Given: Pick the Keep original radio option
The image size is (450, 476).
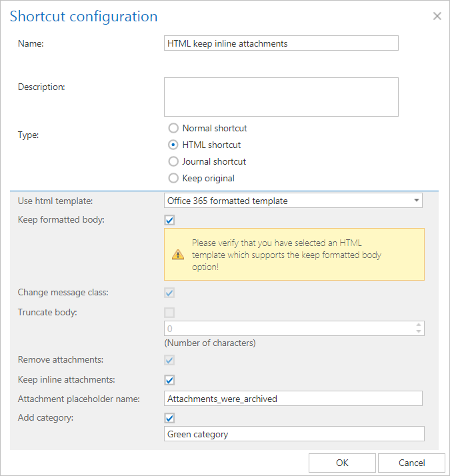Looking at the screenshot, I should point(174,178).
